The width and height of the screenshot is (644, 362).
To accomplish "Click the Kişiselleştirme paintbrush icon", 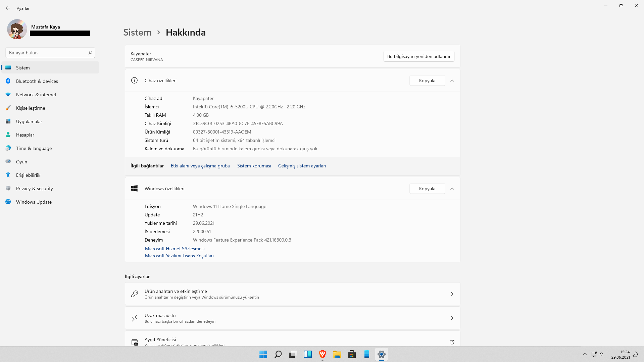I will coord(8,108).
